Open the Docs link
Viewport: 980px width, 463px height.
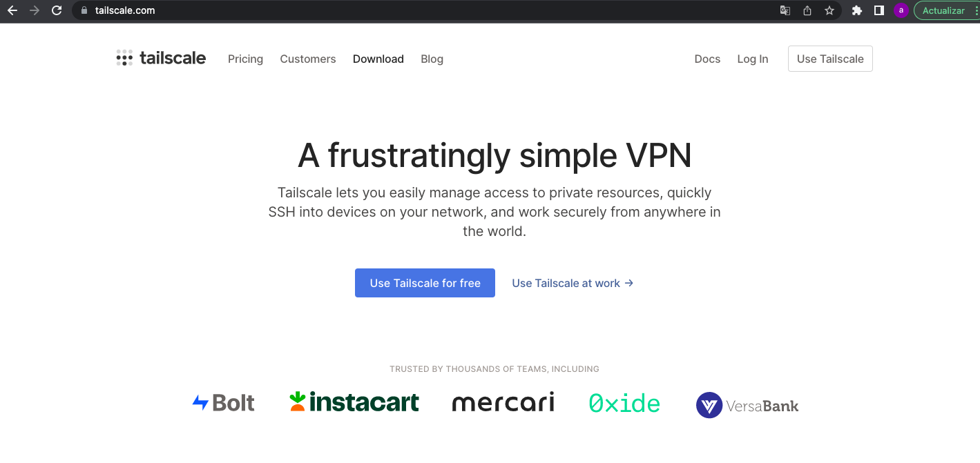coord(707,59)
